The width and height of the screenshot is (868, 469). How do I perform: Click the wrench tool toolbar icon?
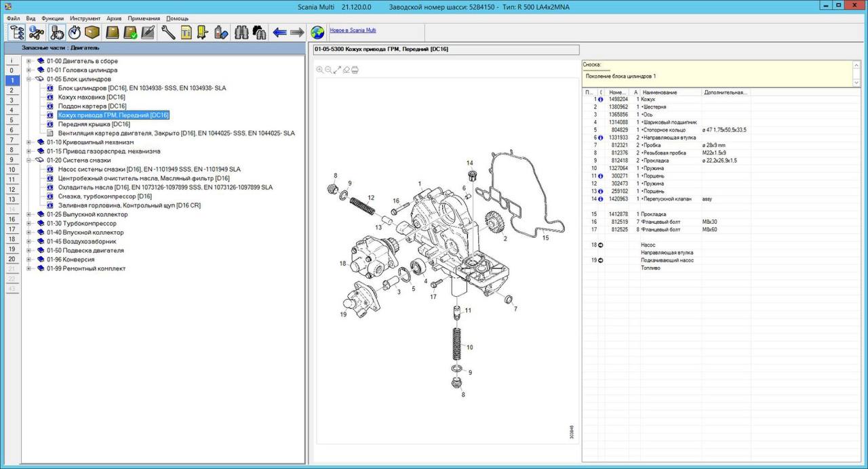click(168, 32)
